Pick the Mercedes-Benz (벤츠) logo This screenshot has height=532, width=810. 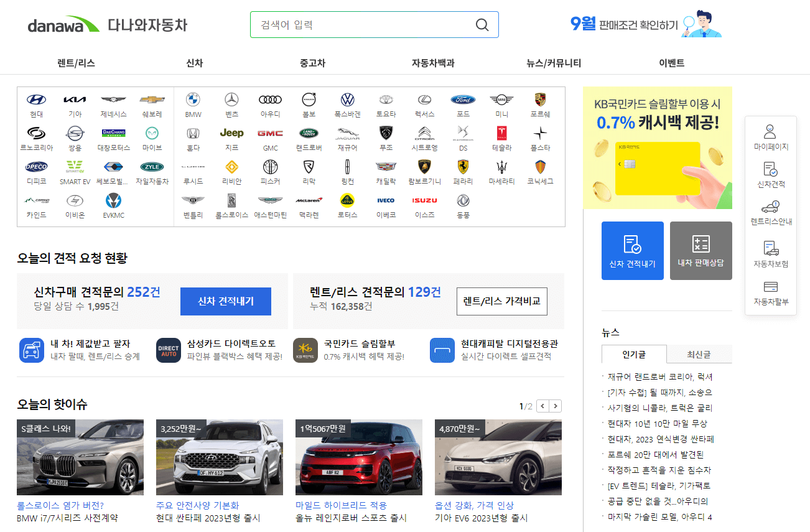(x=231, y=100)
